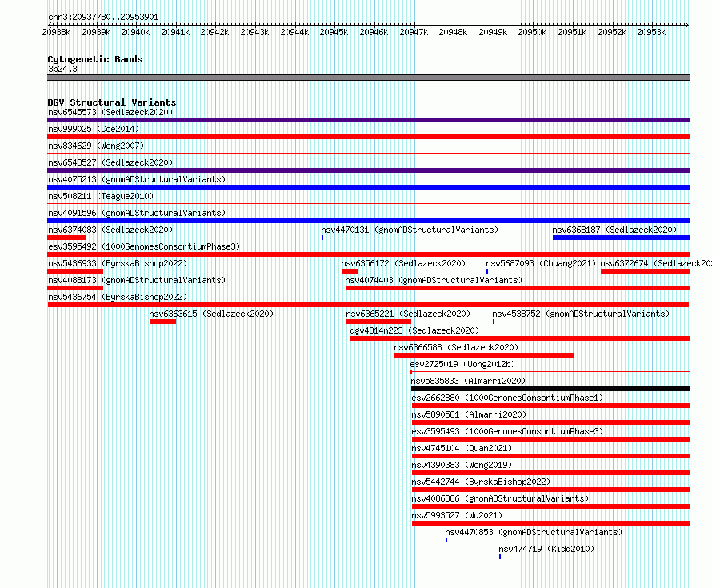The height and width of the screenshot is (588, 712).
Task: Open esv2725019 (Wong2012b) label
Action: [x=462, y=364]
